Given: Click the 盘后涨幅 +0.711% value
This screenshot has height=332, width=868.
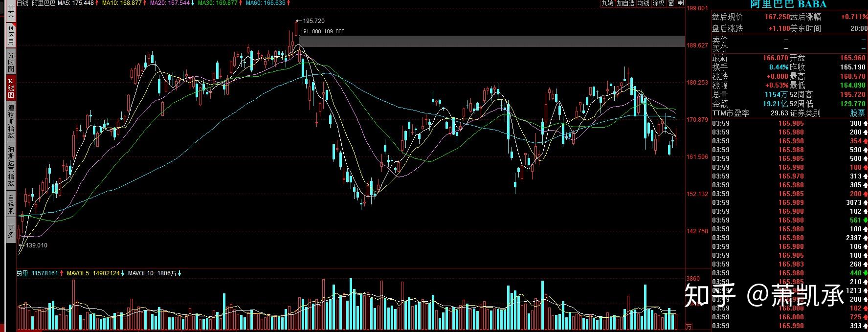Looking at the screenshot, I should pos(854,17).
